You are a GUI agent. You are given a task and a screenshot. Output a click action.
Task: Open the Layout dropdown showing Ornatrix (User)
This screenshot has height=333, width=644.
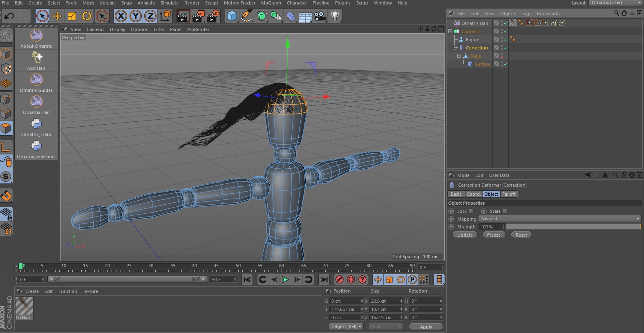[x=616, y=3]
